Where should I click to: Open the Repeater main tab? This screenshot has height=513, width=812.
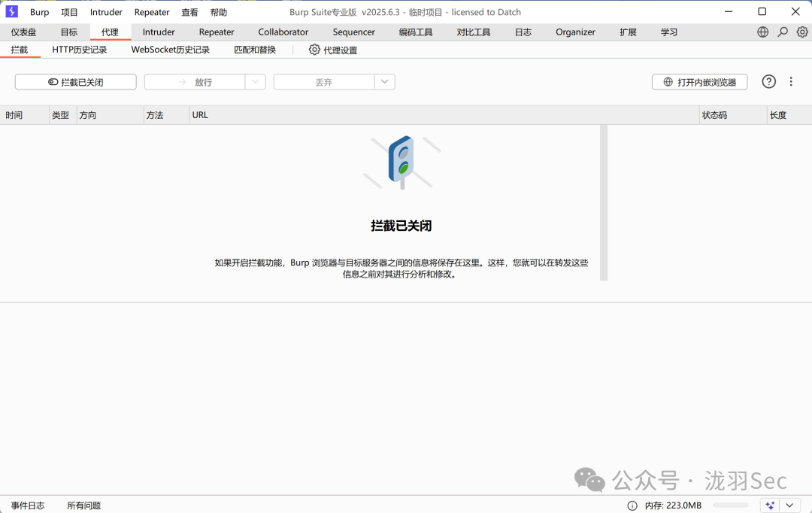point(217,32)
